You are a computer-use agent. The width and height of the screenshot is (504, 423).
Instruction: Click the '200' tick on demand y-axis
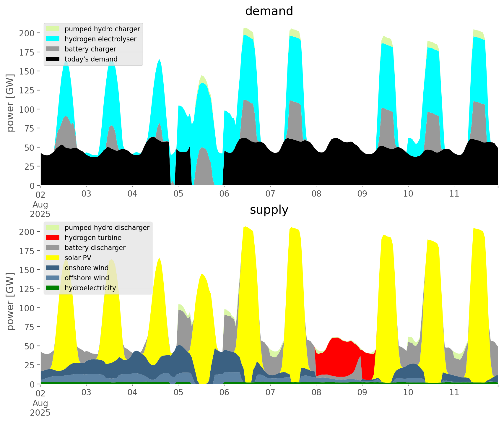[27, 33]
